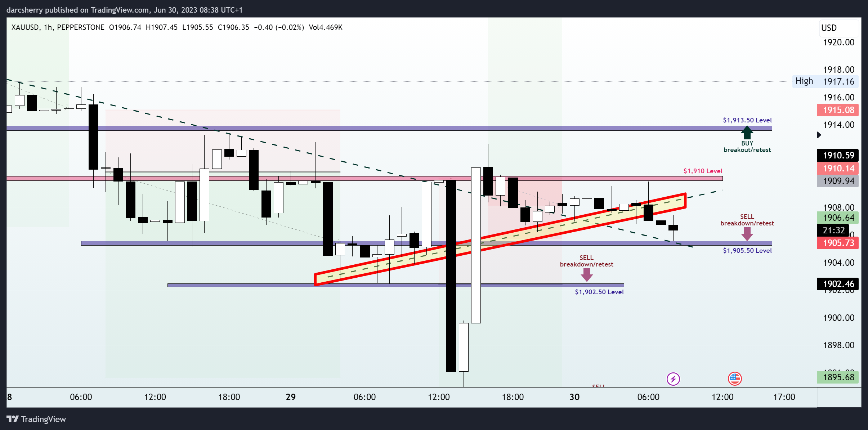Click the BUY breakout/retest annotation text

747,147
